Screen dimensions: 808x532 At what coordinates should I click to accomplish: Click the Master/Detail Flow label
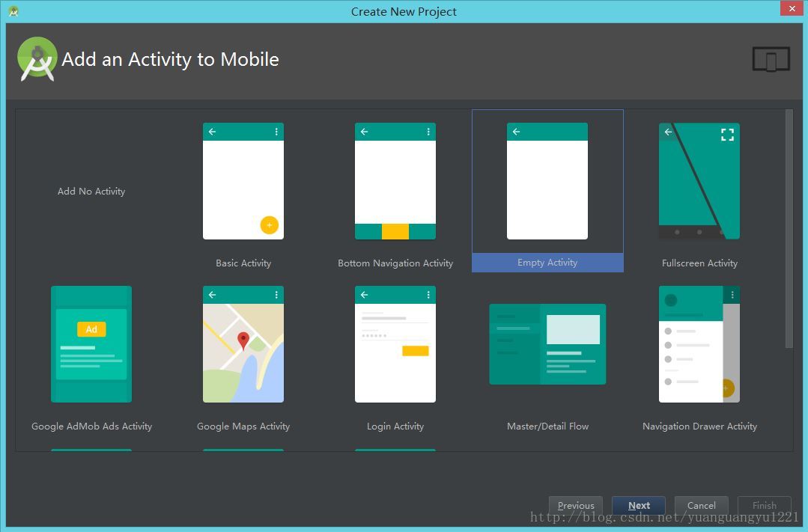pyautogui.click(x=547, y=426)
